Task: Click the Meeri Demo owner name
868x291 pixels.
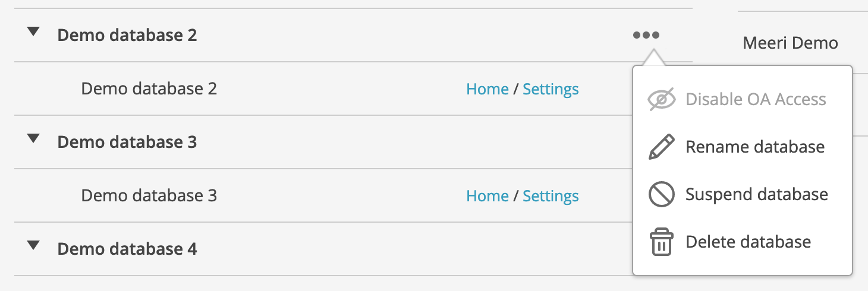Action: pyautogui.click(x=790, y=43)
